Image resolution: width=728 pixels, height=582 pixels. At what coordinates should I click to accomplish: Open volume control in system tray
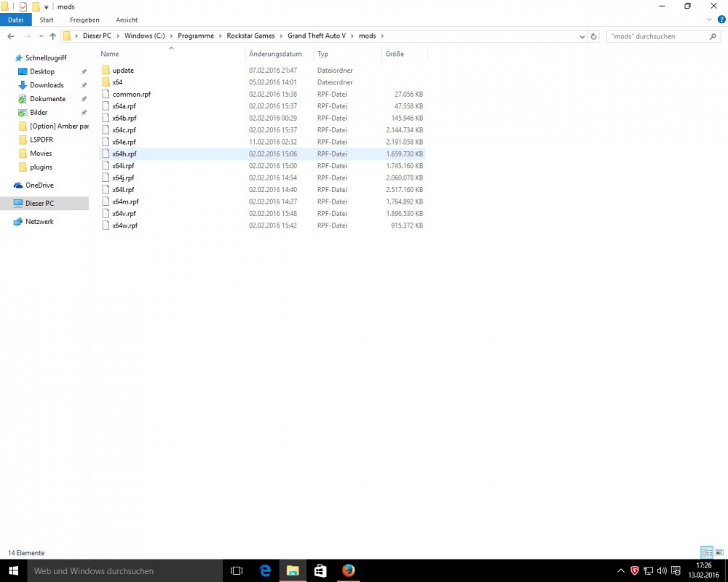(x=662, y=570)
